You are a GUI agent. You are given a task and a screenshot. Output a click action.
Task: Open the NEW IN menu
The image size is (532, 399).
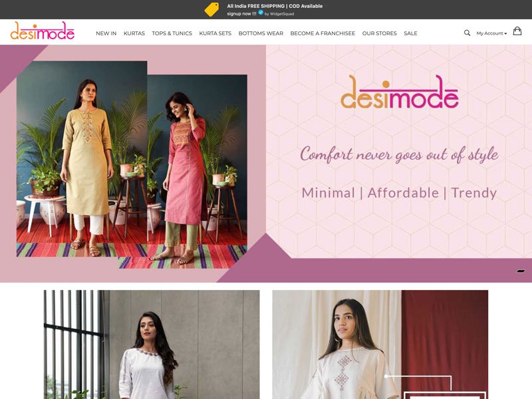(x=106, y=33)
